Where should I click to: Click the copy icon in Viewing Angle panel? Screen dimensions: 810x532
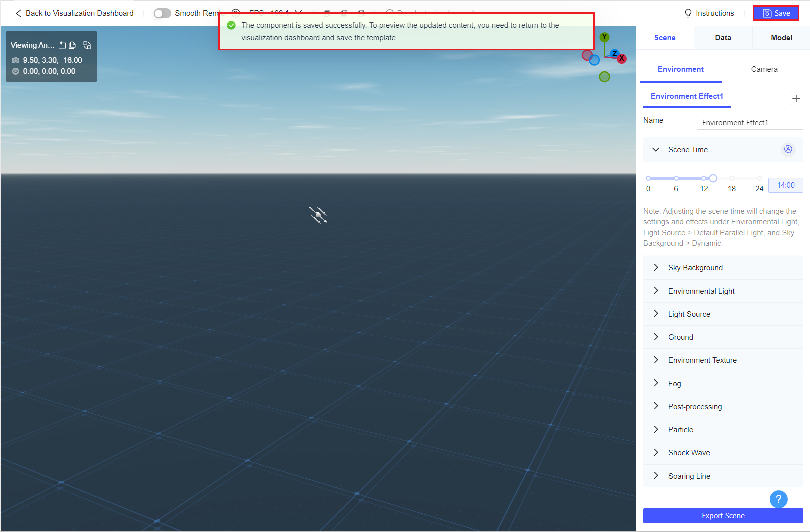coord(73,45)
